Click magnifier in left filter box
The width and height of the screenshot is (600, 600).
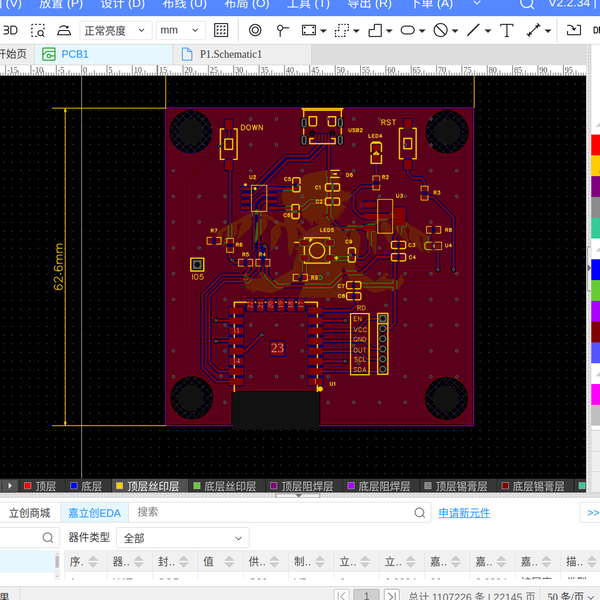coord(48,538)
